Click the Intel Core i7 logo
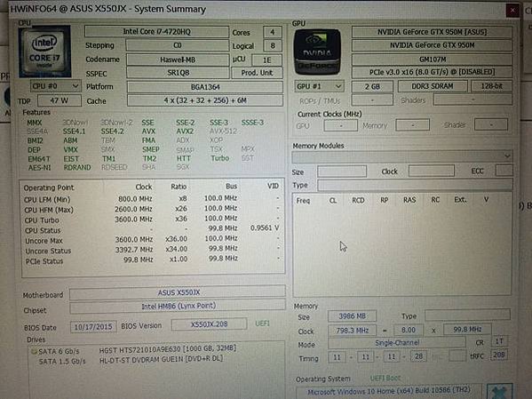 [x=44, y=52]
